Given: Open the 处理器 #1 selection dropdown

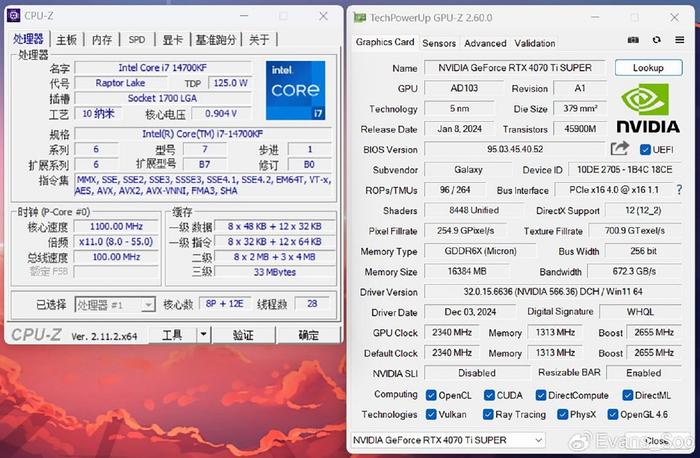Looking at the screenshot, I should [115, 305].
